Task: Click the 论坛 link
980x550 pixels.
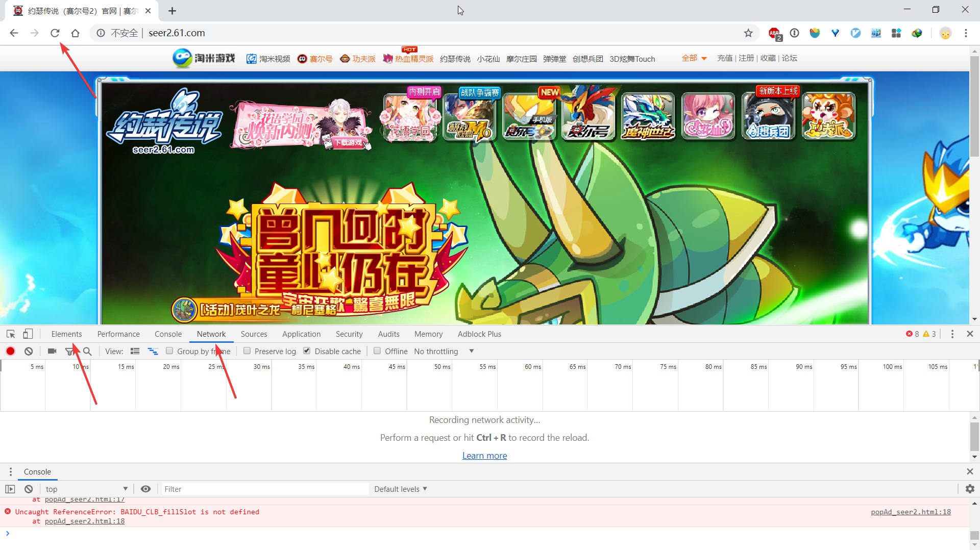Action: tap(789, 58)
